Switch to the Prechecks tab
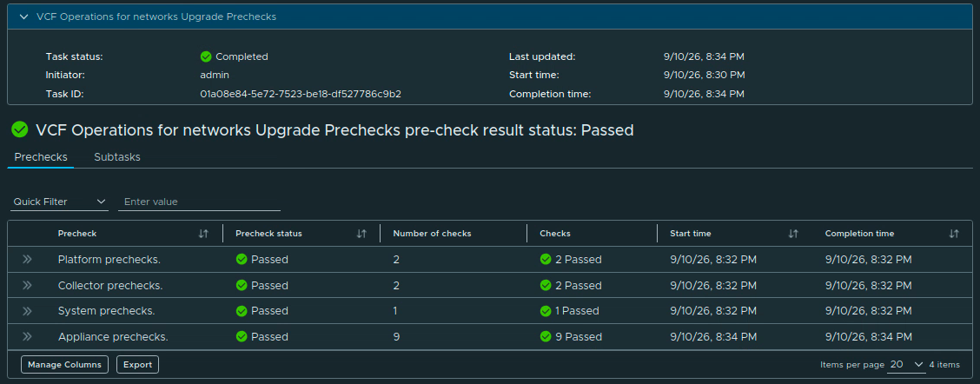Viewport: 980px width, 384px height. 41,157
